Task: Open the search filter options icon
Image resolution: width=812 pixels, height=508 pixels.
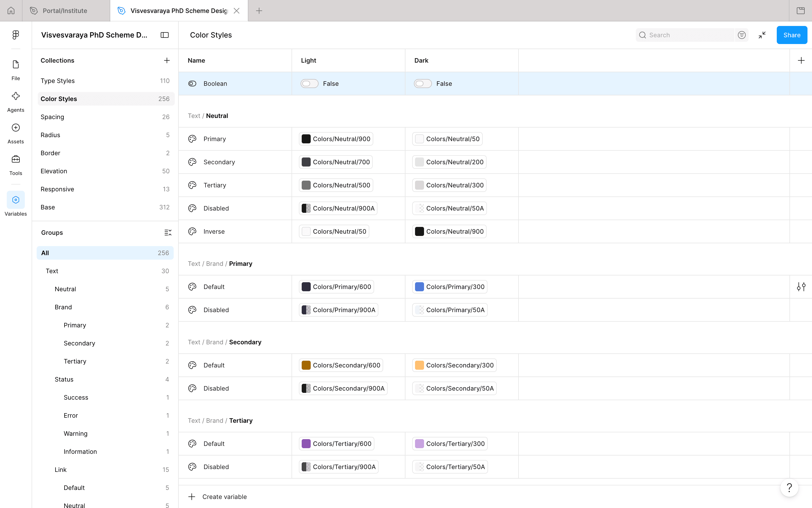Action: (742, 35)
